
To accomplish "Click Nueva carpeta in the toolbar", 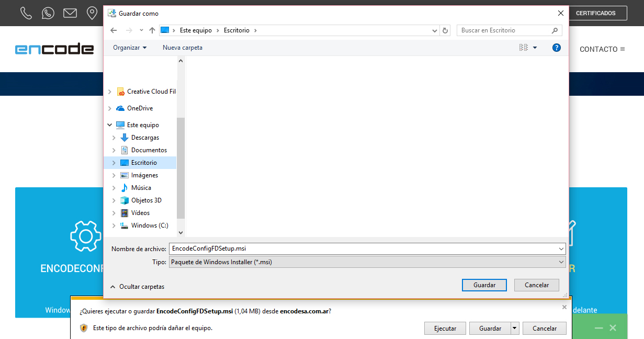I will pos(183,48).
